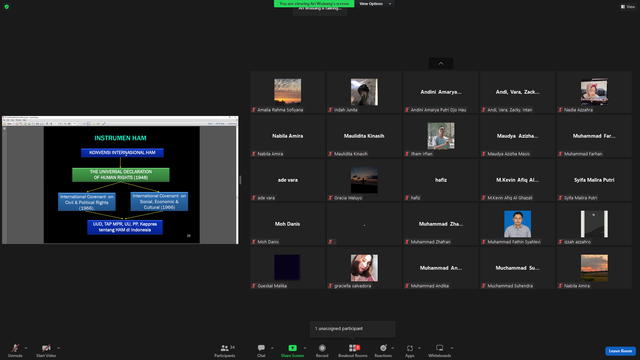Click the 'INSTRUMEN HAM' slide title

[x=120, y=138]
